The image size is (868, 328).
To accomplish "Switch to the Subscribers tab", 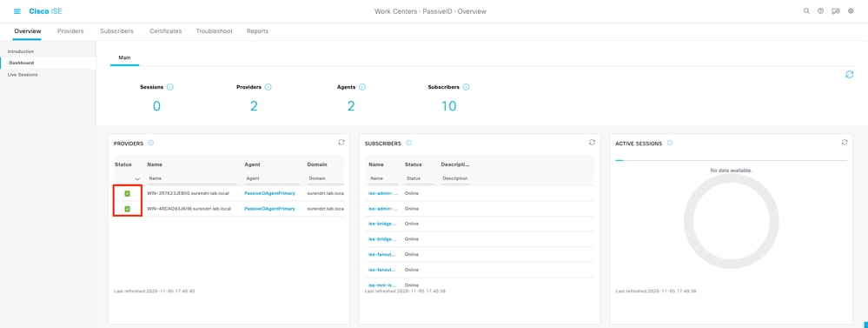I will (116, 31).
